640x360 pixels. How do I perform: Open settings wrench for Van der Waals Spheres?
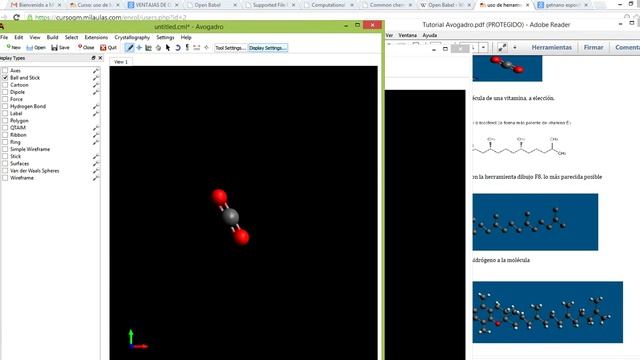tap(96, 171)
